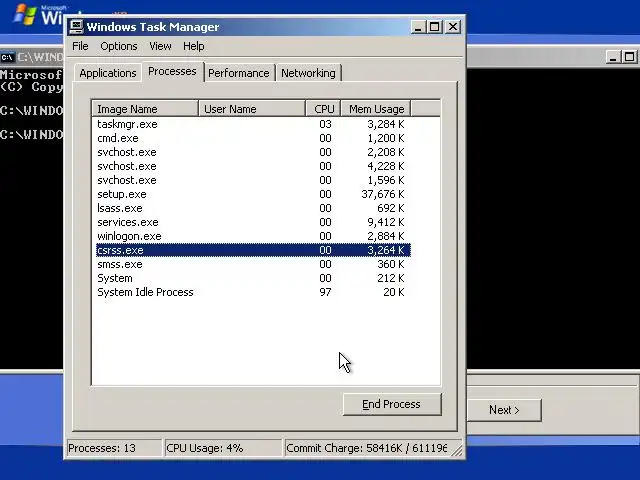Select the System Idle Process row
The height and width of the screenshot is (480, 640).
pyautogui.click(x=253, y=292)
